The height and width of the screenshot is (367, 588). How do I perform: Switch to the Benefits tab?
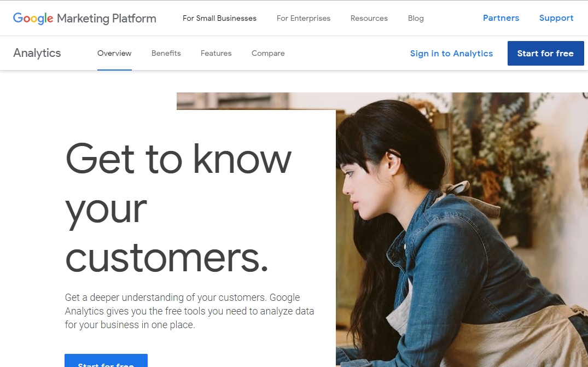click(166, 53)
